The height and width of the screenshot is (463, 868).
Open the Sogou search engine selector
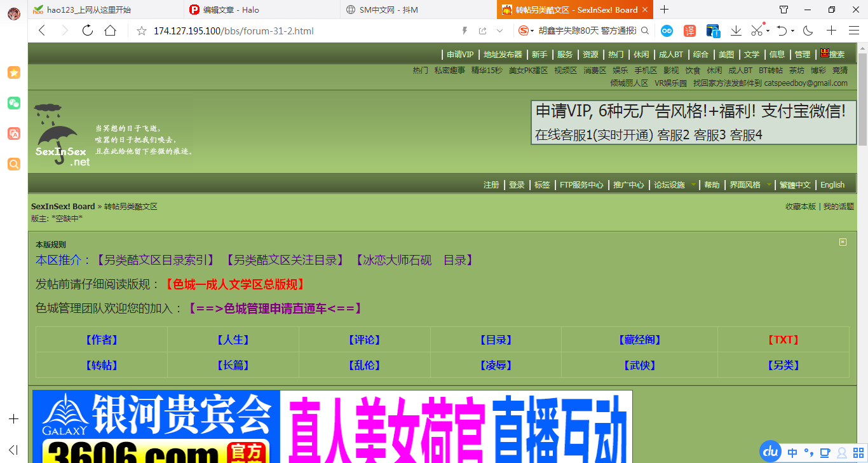tap(527, 31)
